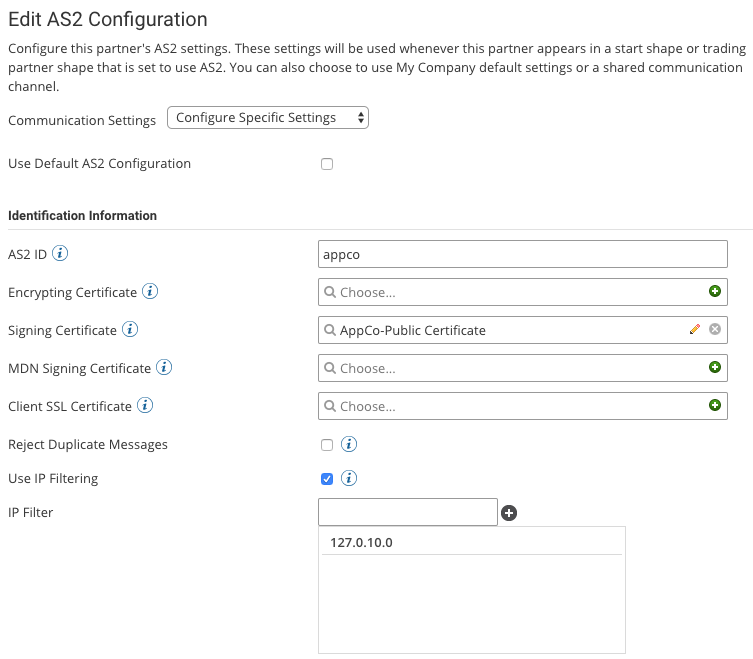Open Encrypting Certificate info tooltip icon
This screenshot has width=753, height=659.
pyautogui.click(x=150, y=292)
